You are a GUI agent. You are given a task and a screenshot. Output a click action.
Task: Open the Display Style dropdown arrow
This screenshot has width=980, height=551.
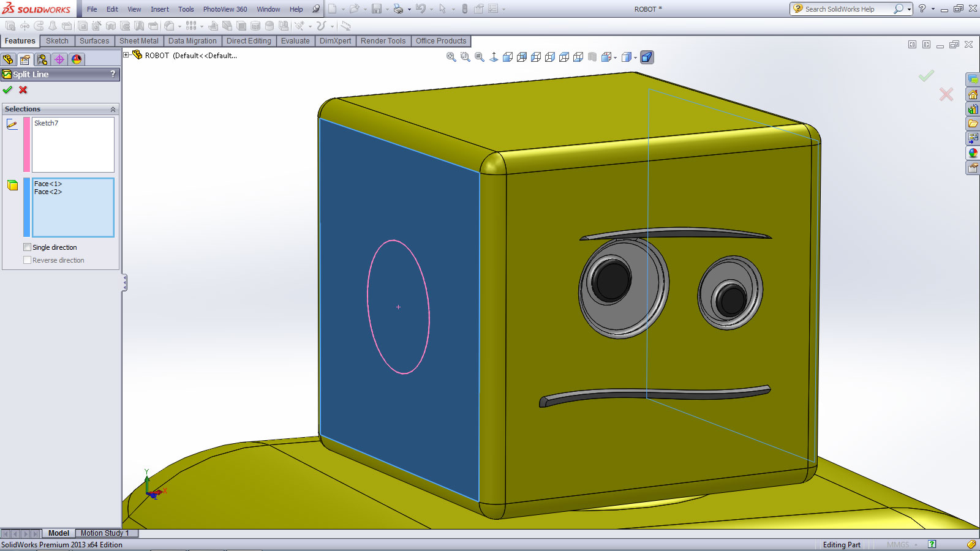(635, 58)
